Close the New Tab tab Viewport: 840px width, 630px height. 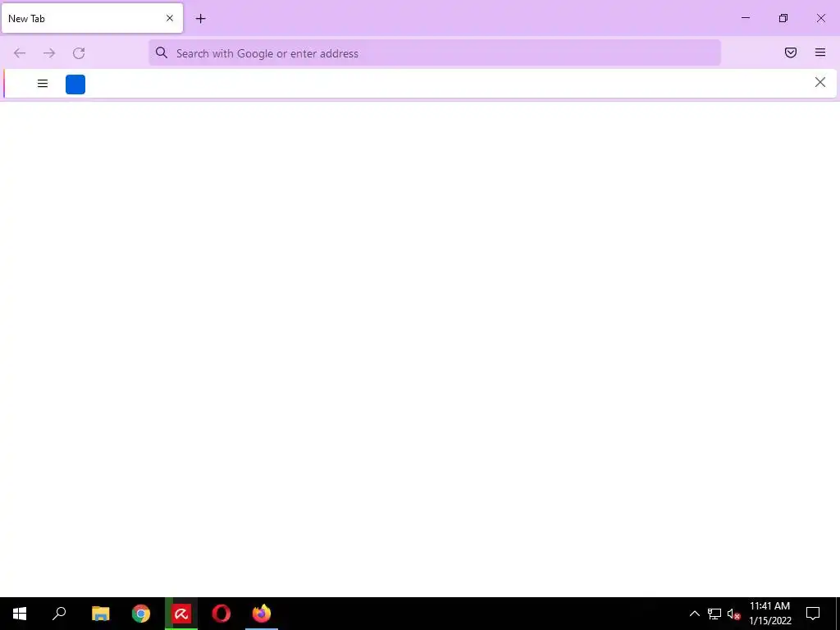tap(170, 18)
